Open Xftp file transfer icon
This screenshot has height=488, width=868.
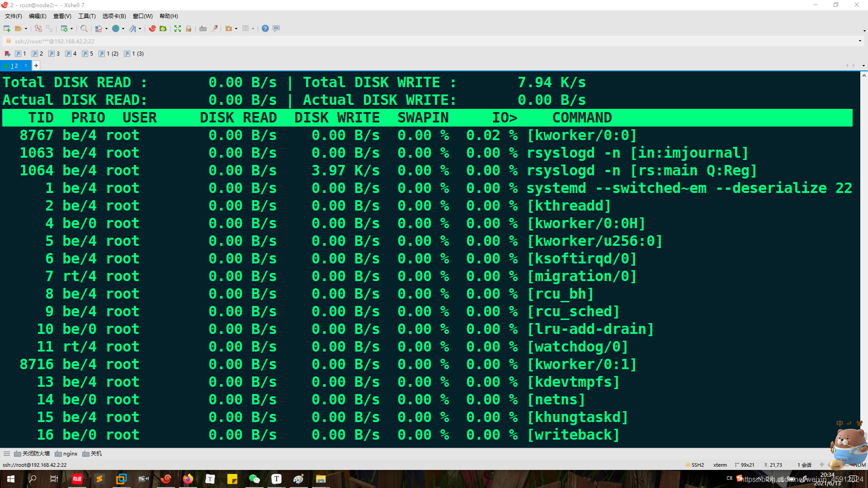pos(163,28)
